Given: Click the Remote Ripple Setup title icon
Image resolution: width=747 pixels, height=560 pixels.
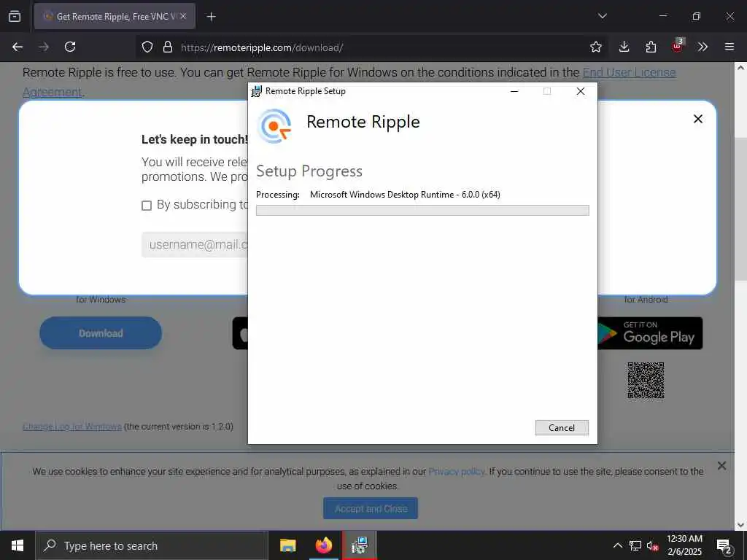Looking at the screenshot, I should (256, 91).
